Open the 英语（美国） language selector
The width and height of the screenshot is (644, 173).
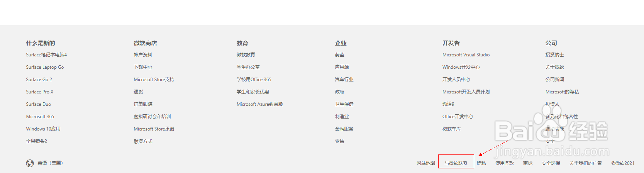[x=50, y=163]
